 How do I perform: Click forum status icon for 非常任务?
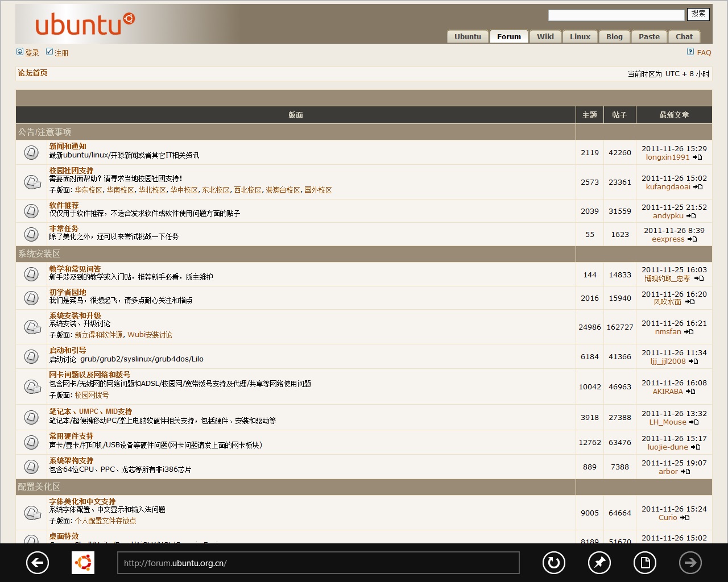(x=31, y=234)
